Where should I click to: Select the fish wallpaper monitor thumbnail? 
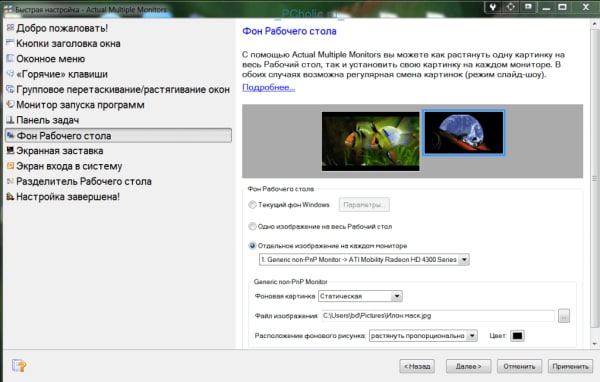(370, 141)
